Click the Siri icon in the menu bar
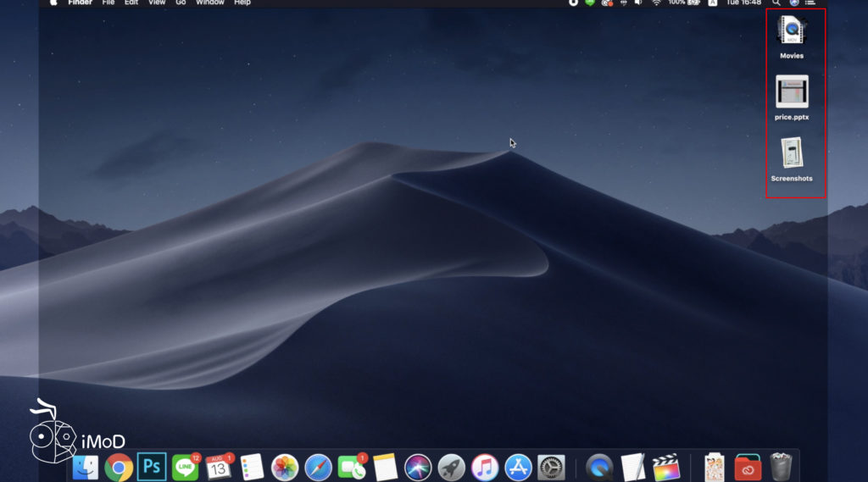This screenshot has height=482, width=868. pos(793,3)
